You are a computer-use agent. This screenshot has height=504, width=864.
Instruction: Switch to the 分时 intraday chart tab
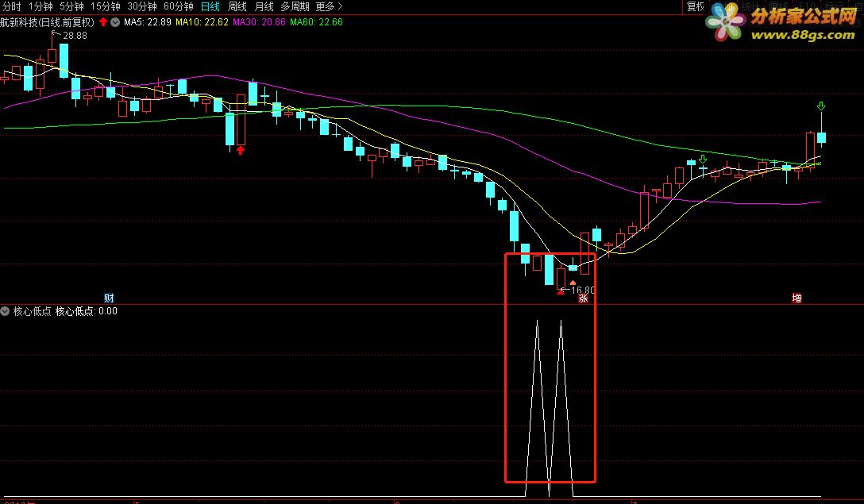click(12, 6)
